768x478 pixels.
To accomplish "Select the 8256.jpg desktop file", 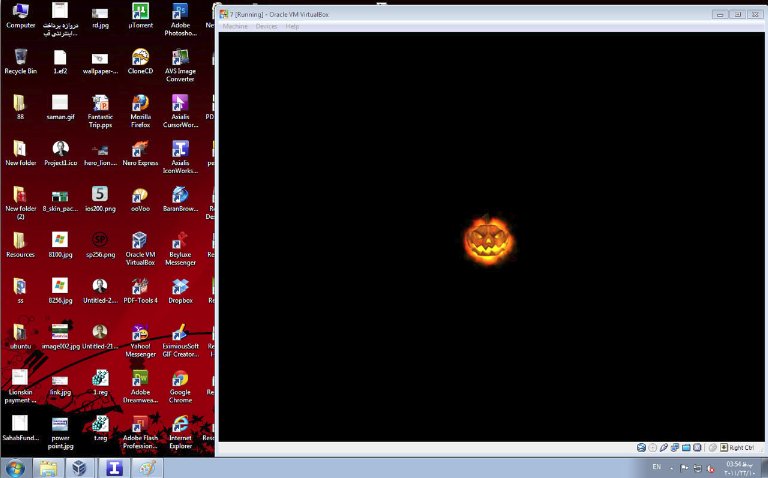I will click(x=60, y=291).
